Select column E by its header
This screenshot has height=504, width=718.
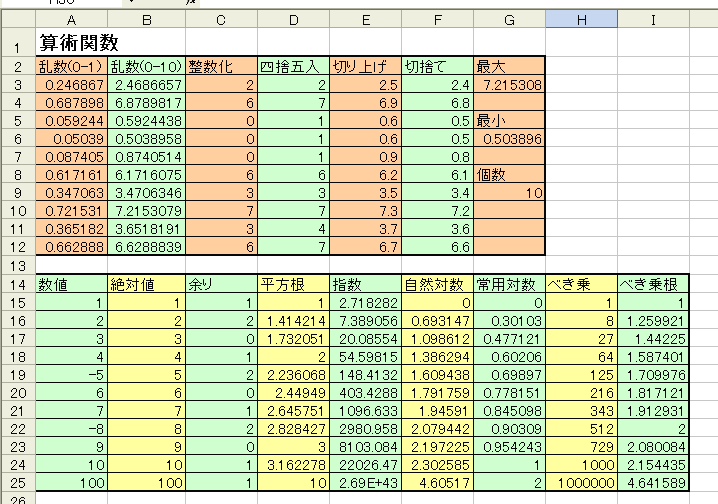365,20
